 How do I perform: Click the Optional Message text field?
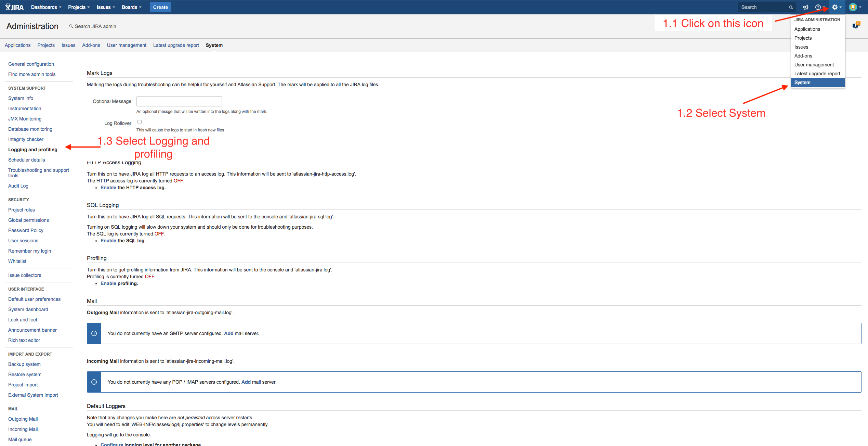(x=179, y=101)
